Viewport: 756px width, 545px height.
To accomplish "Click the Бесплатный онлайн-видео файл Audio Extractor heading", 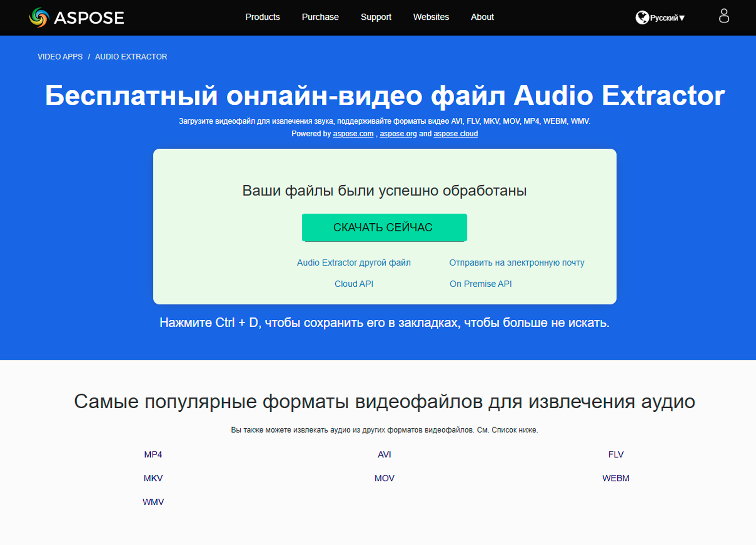I will 385,95.
